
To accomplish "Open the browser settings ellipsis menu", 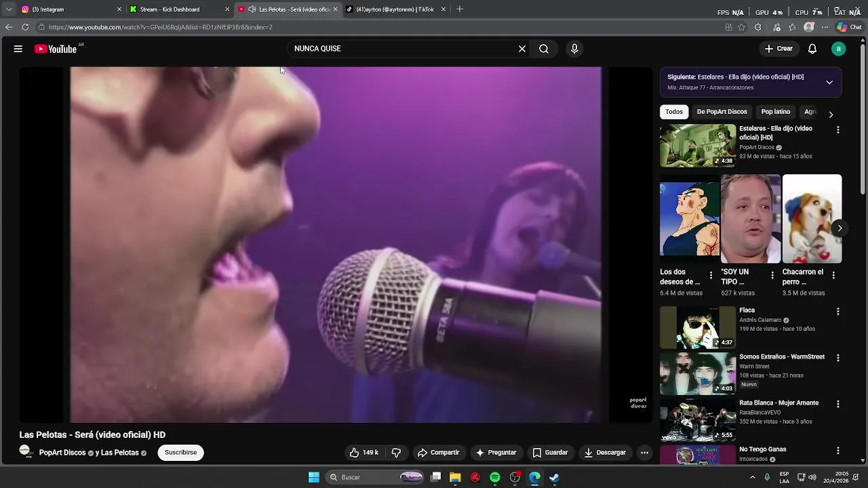I will point(825,27).
